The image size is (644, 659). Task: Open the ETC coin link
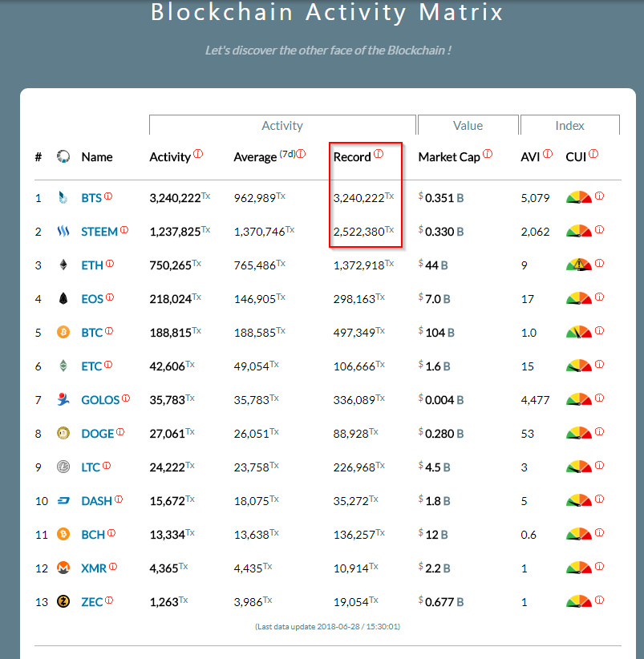point(91,366)
